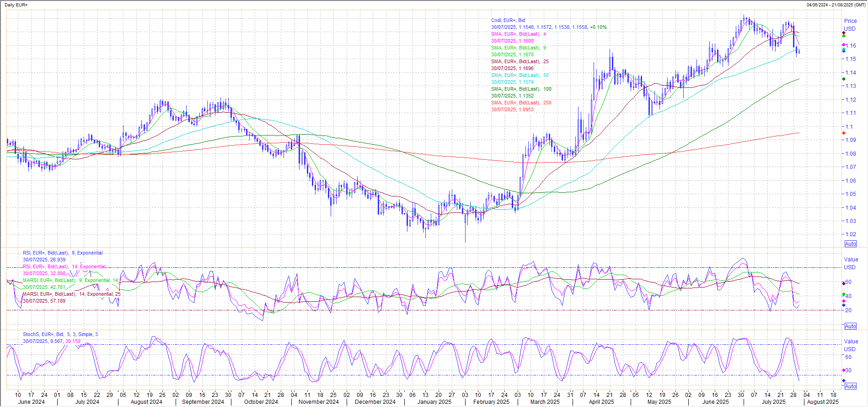Screen dimensions: 868x407
Task: Click the 'September 2024' time axis label
Action: coord(203,402)
